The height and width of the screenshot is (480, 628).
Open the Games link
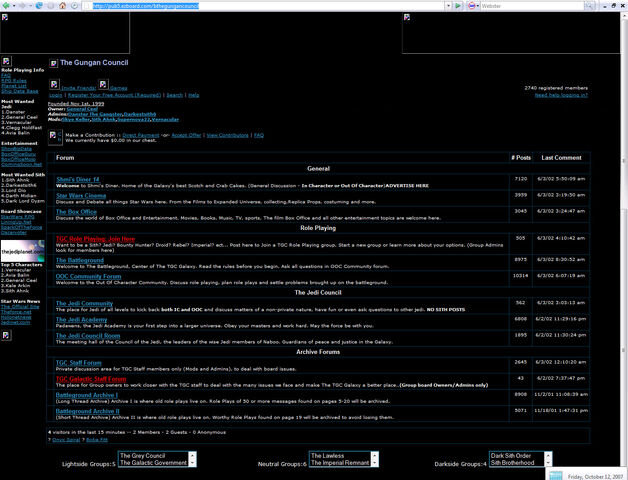119,88
